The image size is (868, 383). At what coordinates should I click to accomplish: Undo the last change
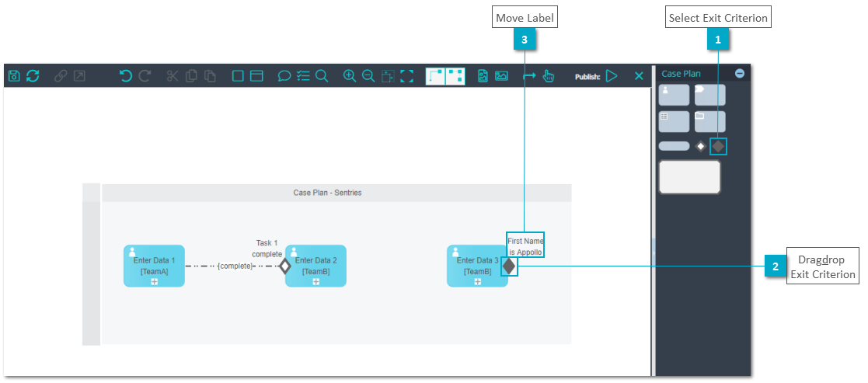coord(126,76)
